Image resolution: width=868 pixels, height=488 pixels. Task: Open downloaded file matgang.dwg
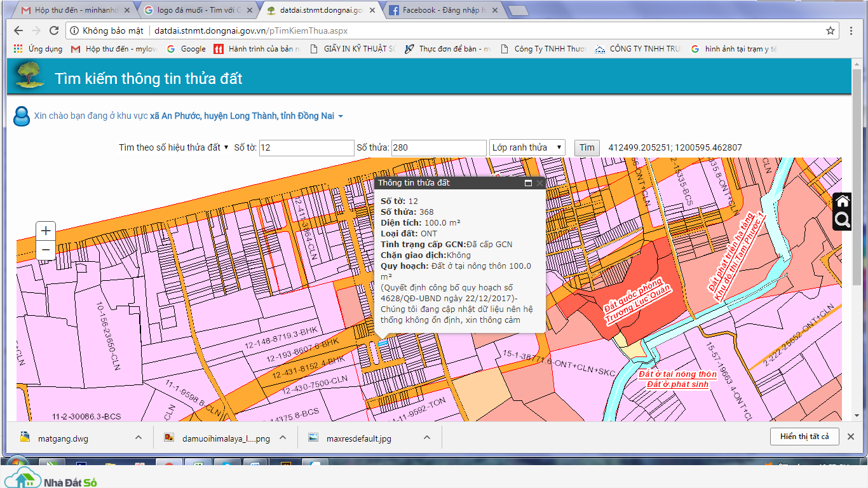coord(64,438)
